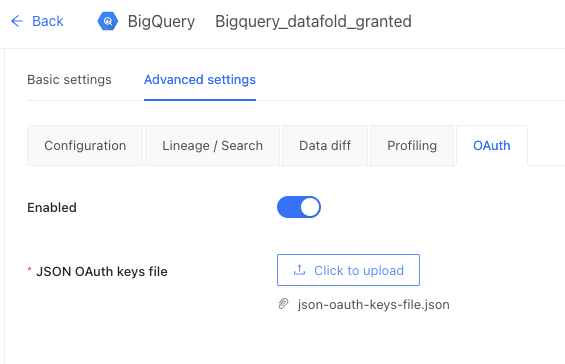
Task: Click the back arrow icon
Action: (x=17, y=21)
